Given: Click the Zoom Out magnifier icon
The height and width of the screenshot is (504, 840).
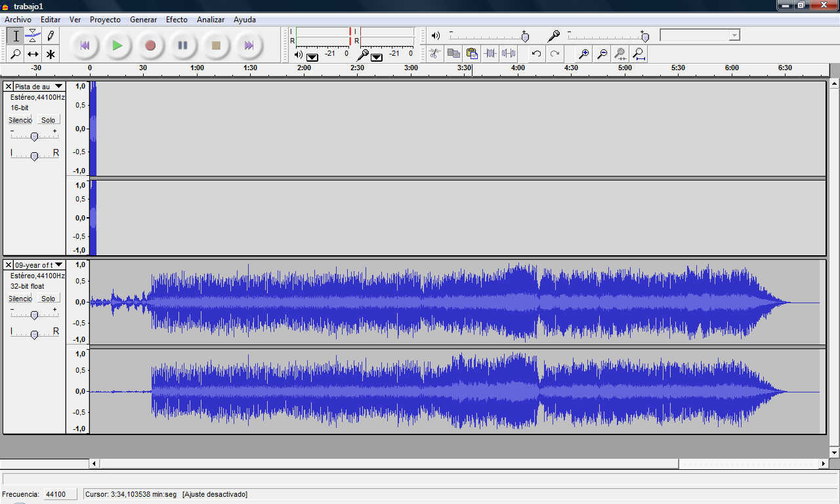Looking at the screenshot, I should click(602, 54).
